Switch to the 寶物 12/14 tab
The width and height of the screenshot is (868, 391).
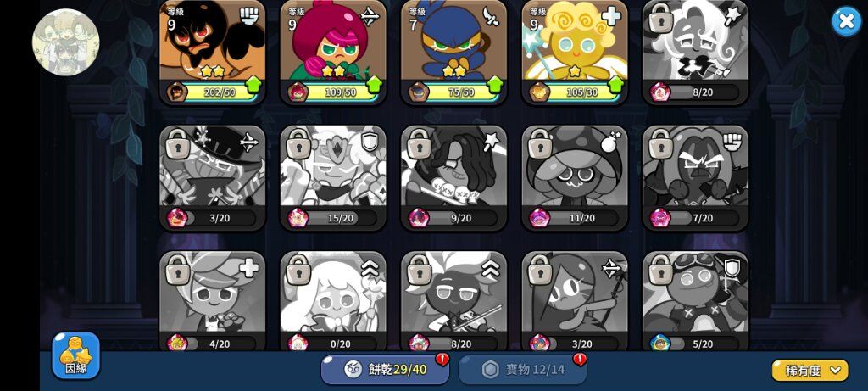pos(522,370)
